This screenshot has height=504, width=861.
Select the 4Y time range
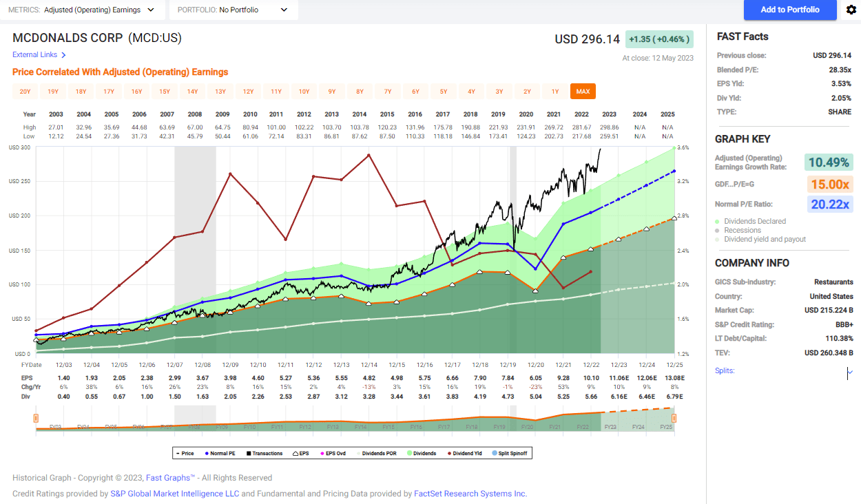[471, 92]
